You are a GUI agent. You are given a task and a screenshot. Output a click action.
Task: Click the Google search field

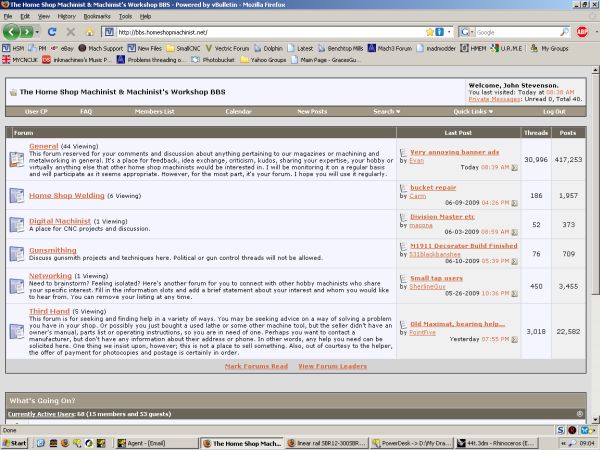click(517, 32)
